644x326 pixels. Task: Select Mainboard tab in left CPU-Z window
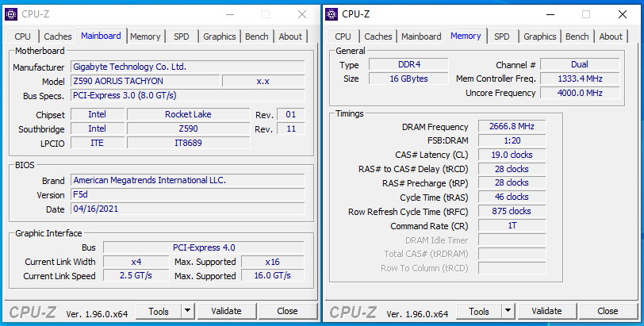coord(101,36)
